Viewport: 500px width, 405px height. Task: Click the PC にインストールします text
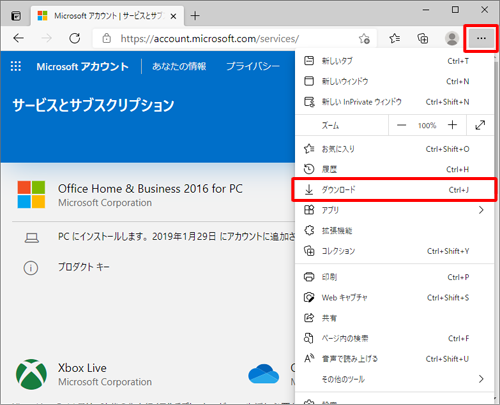(x=177, y=236)
